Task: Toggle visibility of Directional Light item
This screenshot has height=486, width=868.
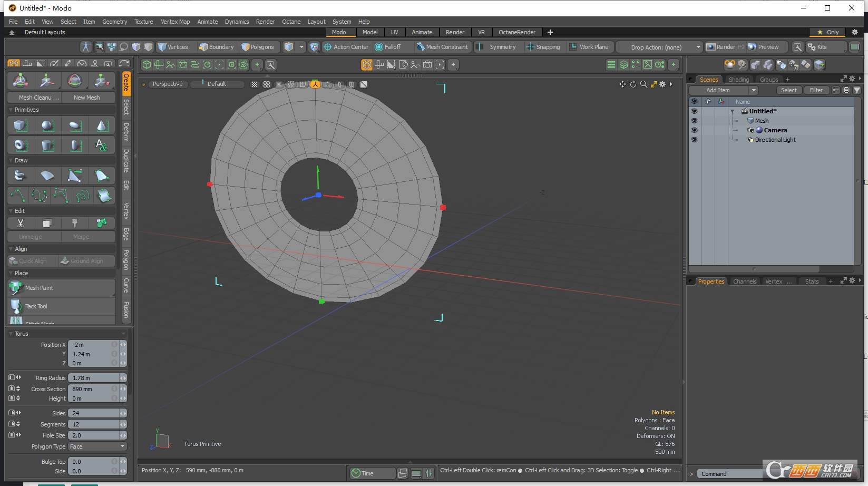Action: click(x=694, y=140)
